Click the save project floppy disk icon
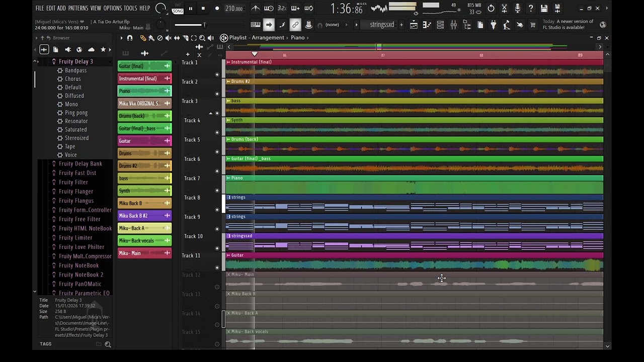The width and height of the screenshot is (644, 362). (544, 8)
